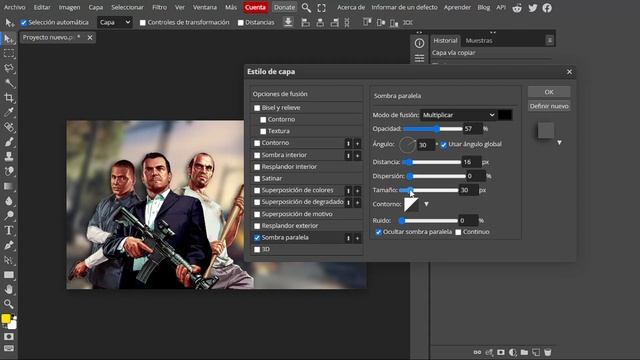Expand style preview dropdown arrow
Viewport: 640px width, 360px height.
click(x=560, y=142)
